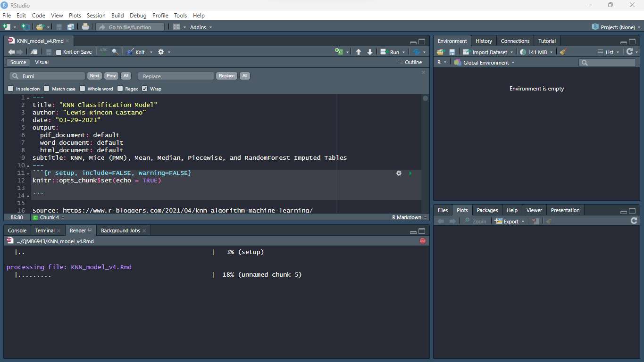Click the gear options icon on setup chunk
The height and width of the screenshot is (362, 644).
(399, 173)
